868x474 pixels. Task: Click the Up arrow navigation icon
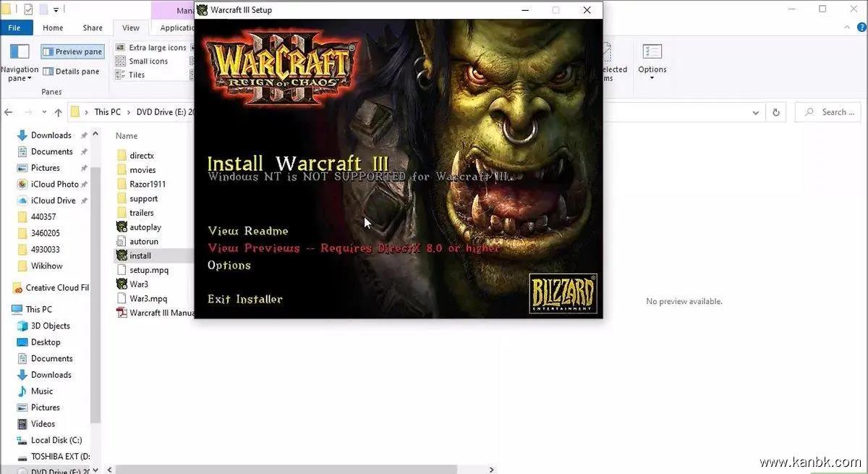click(58, 112)
